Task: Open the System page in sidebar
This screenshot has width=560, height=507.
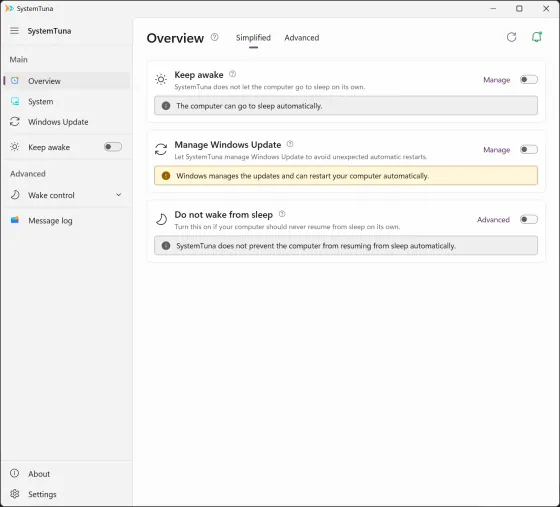Action: (x=67, y=101)
